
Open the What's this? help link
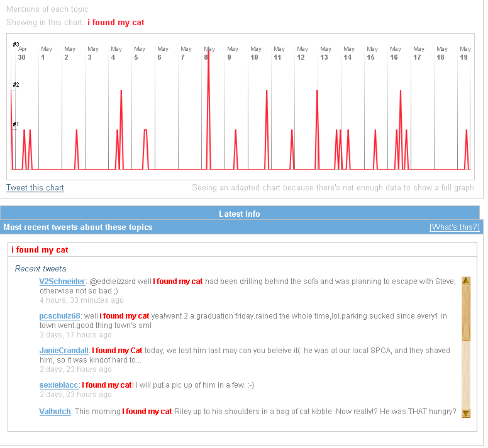[454, 227]
